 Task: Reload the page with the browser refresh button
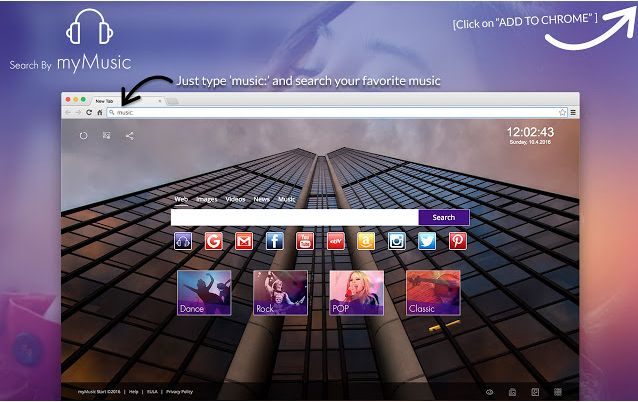pyautogui.click(x=89, y=112)
